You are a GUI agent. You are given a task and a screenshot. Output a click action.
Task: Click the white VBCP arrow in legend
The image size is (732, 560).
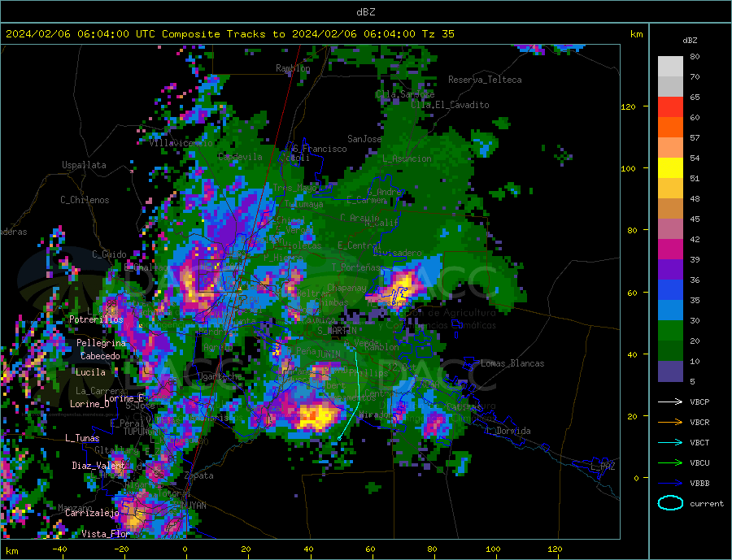[x=670, y=402]
